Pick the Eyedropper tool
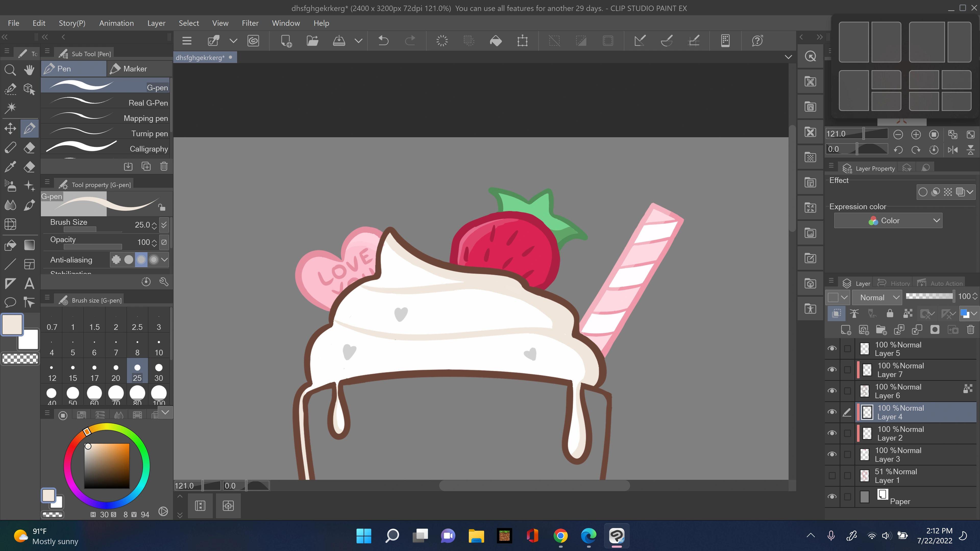The image size is (980, 551). [x=10, y=167]
